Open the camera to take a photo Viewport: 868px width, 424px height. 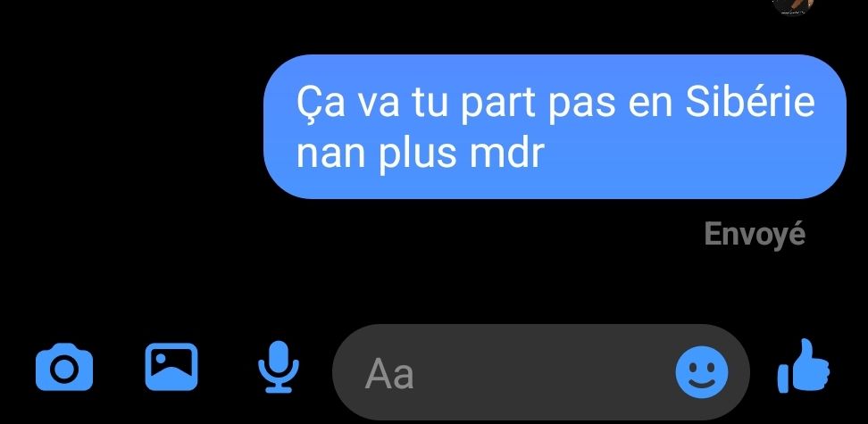pos(64,367)
